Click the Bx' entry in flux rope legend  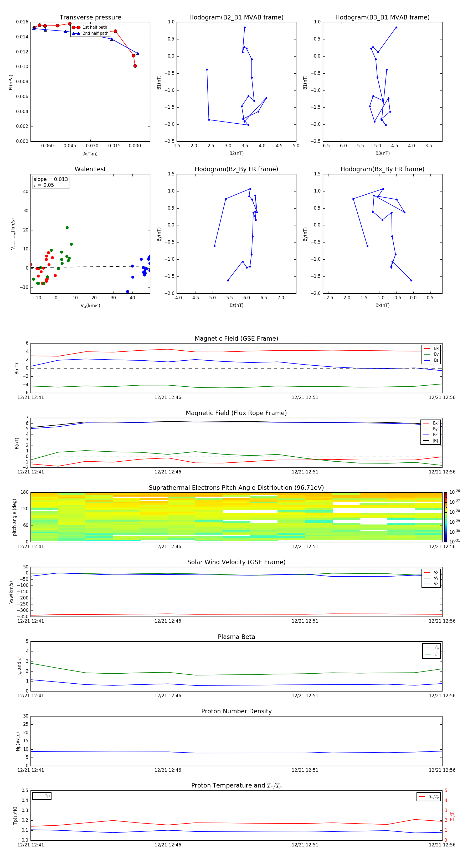click(431, 423)
